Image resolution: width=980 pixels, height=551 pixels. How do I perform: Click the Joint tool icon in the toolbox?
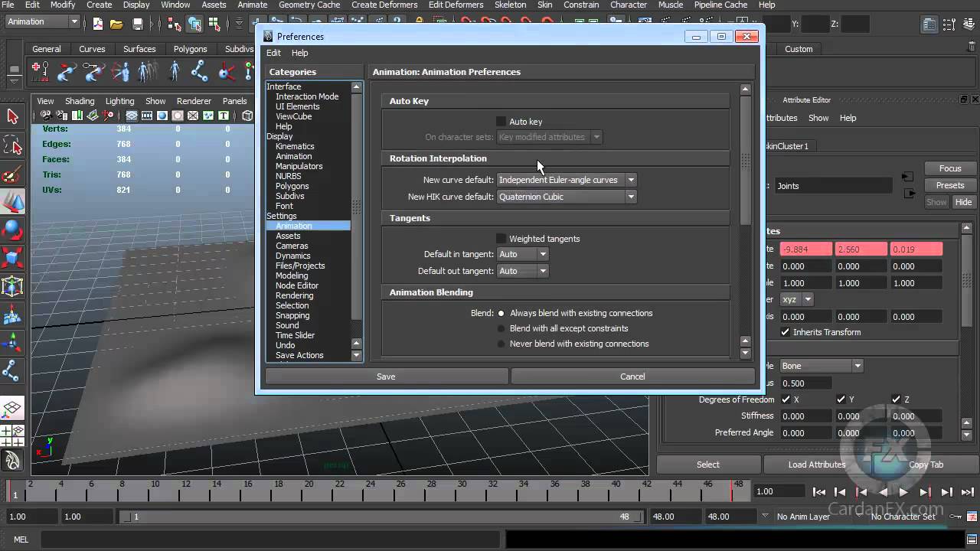[x=12, y=371]
